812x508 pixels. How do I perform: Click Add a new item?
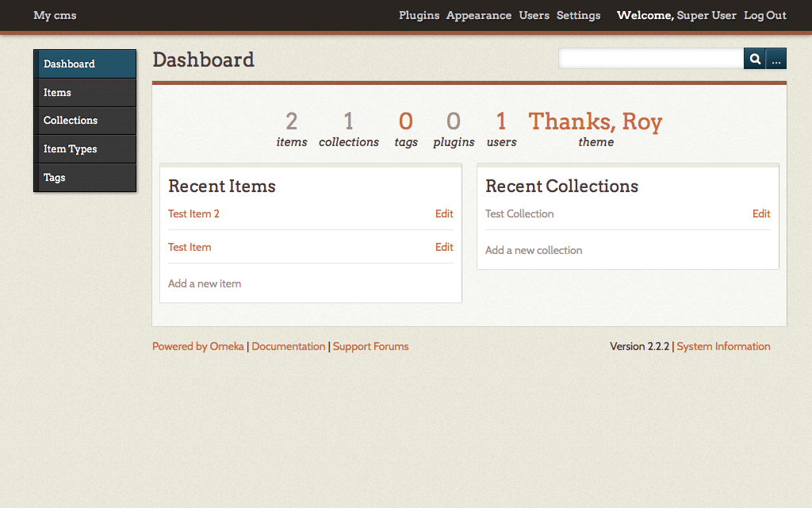coord(205,283)
